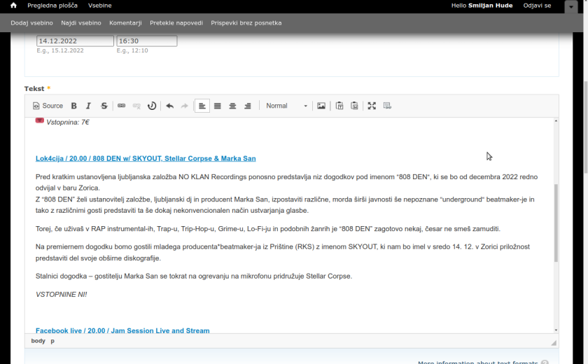Insert a link using the link icon
The image size is (588, 364).
(x=121, y=106)
